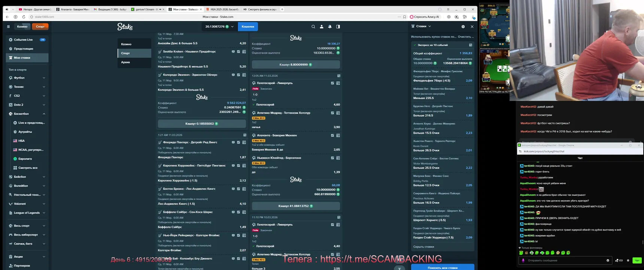This screenshot has height=270, width=644.
Task: Select Архив in my bets menu
Action: coord(134,62)
